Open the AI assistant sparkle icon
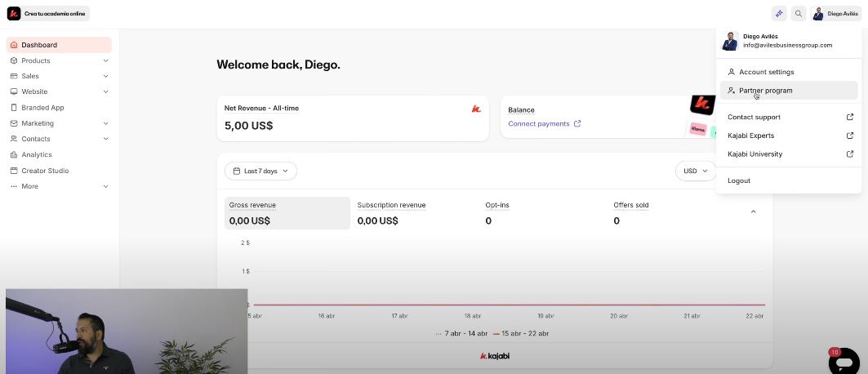Viewport: 868px width, 374px height. (x=780, y=13)
